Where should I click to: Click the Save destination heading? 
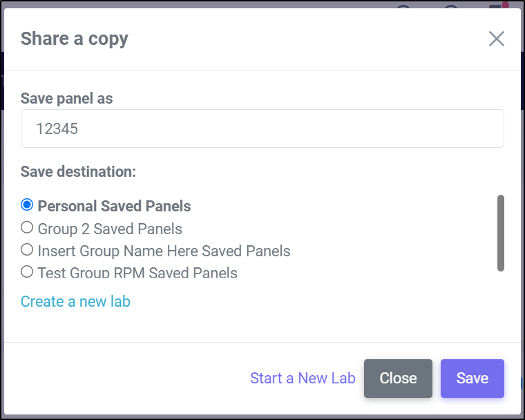point(78,171)
